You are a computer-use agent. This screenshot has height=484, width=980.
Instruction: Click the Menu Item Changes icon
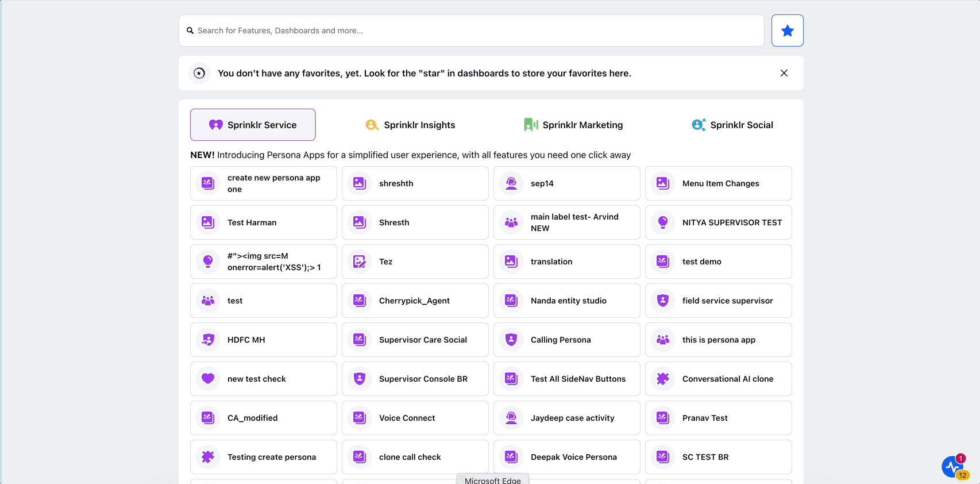pyautogui.click(x=663, y=183)
